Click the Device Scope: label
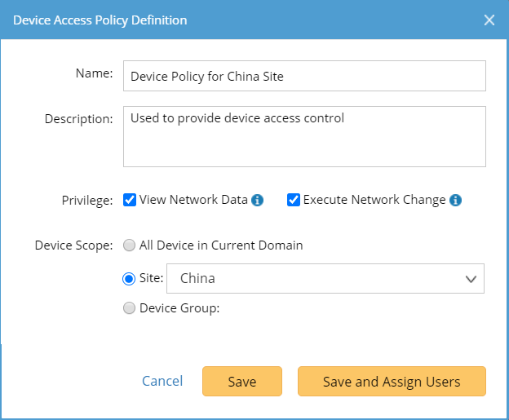The image size is (509, 420). pyautogui.click(x=73, y=245)
